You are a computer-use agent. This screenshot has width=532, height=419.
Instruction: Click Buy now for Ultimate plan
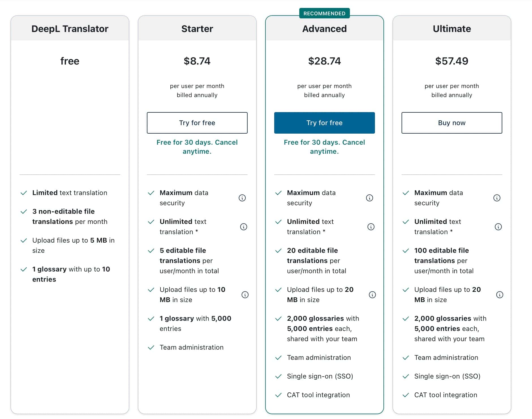(x=451, y=123)
